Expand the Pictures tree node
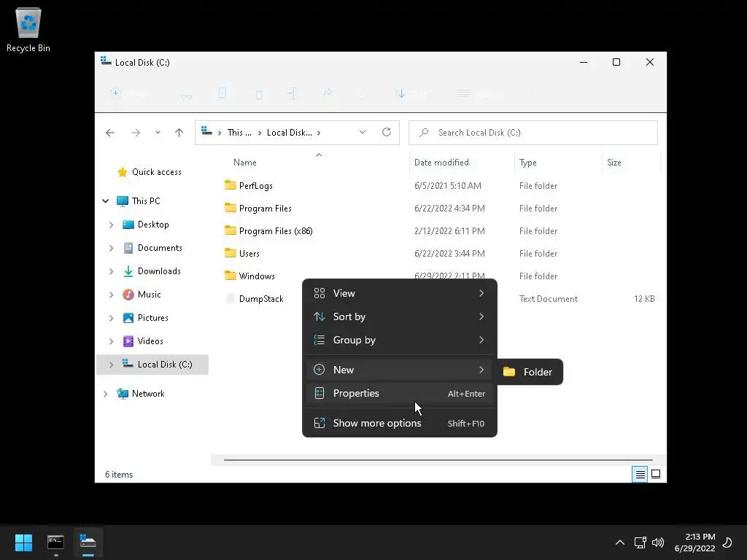This screenshot has height=560, width=747. coord(111,318)
